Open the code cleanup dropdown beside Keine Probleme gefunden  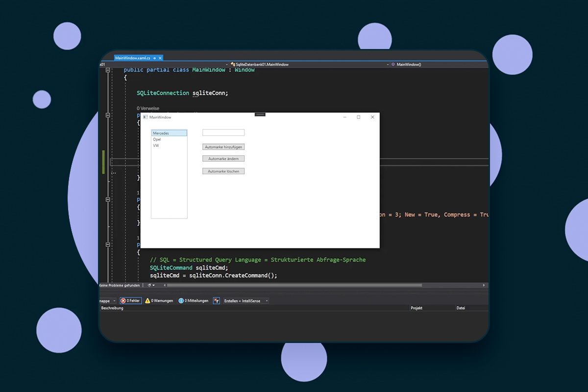[151, 285]
